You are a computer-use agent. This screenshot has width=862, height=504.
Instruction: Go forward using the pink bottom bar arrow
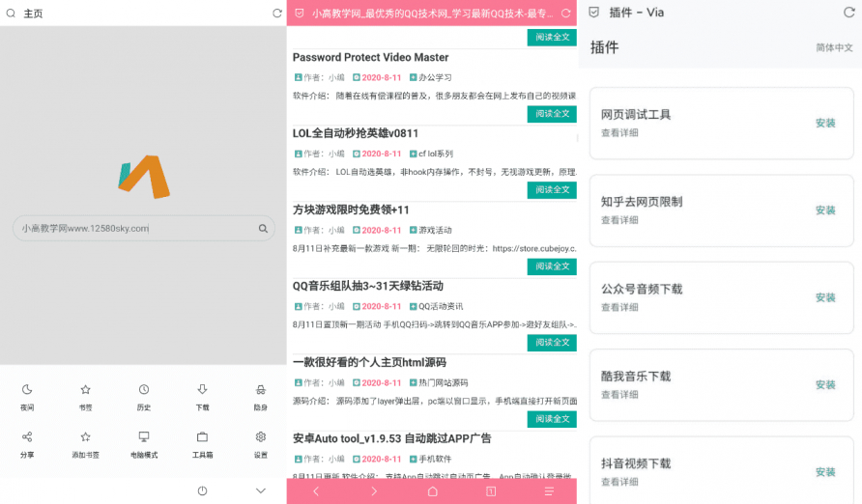pos(374,491)
